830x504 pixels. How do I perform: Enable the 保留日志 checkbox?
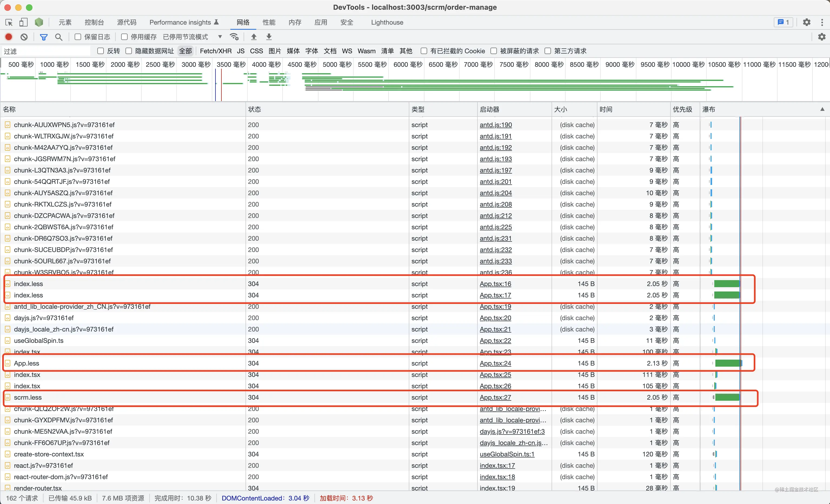click(78, 37)
